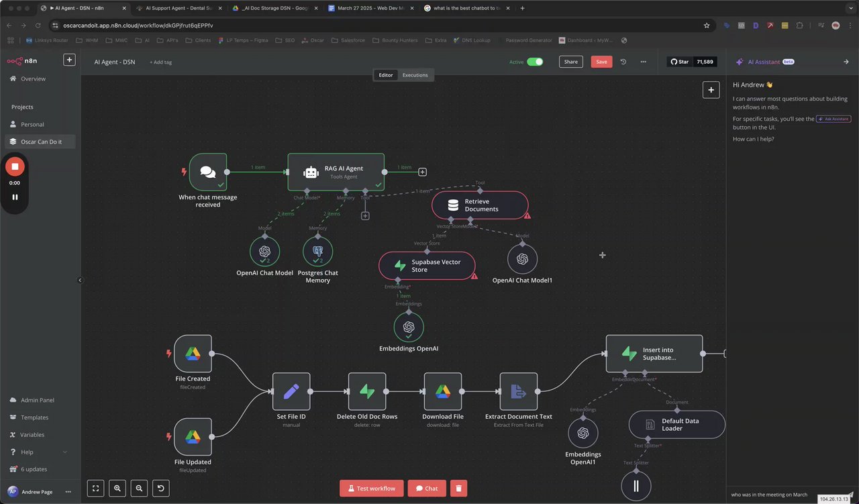The image size is (859, 504).
Task: Select the Postgres Chat Memory node
Action: 318,252
